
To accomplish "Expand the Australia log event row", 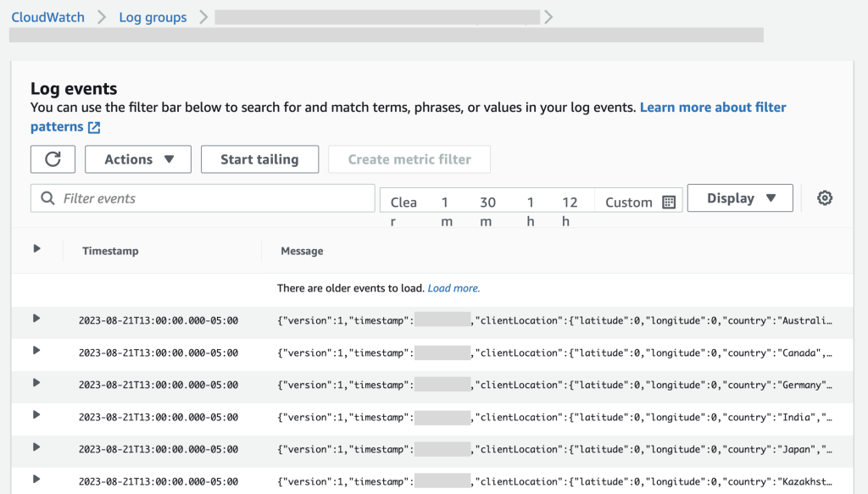I will point(35,321).
